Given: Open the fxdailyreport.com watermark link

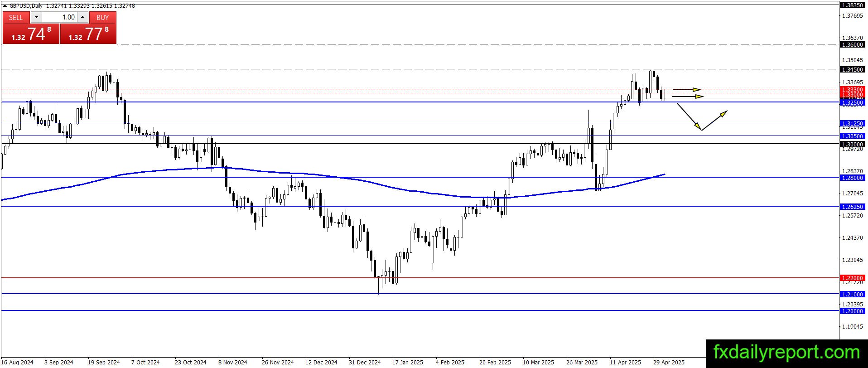Looking at the screenshot, I should 786,352.
